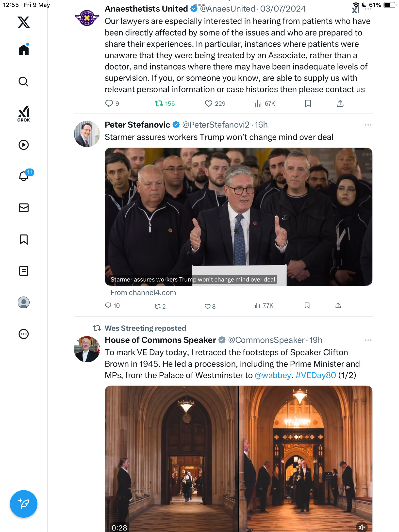399x532 pixels.
Task: Open the #VEDay80 hashtag
Action: coord(316,375)
